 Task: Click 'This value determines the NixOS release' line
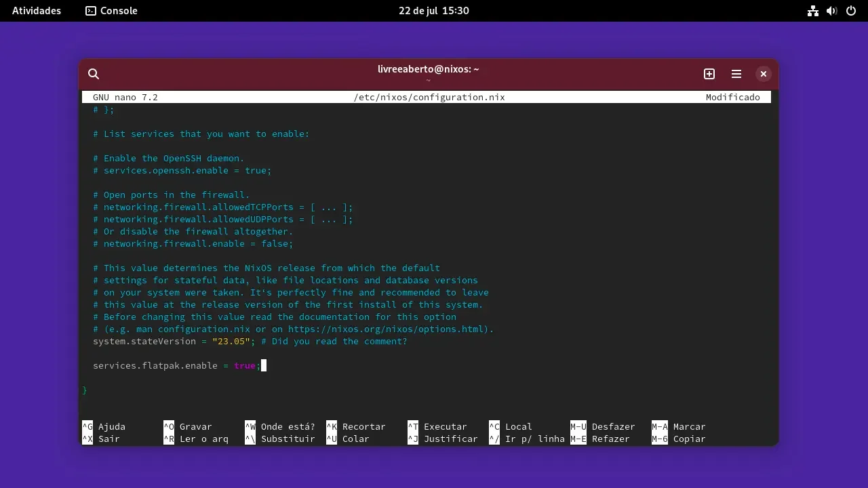tap(267, 268)
